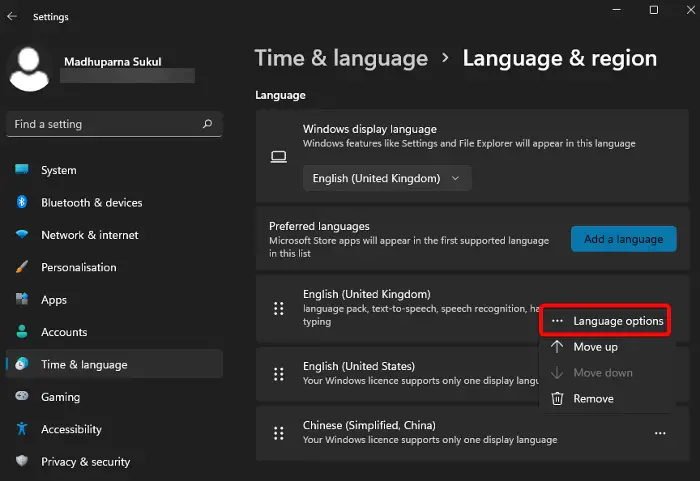This screenshot has height=481, width=700.
Task: Click the user profile avatar picture
Action: (29, 69)
